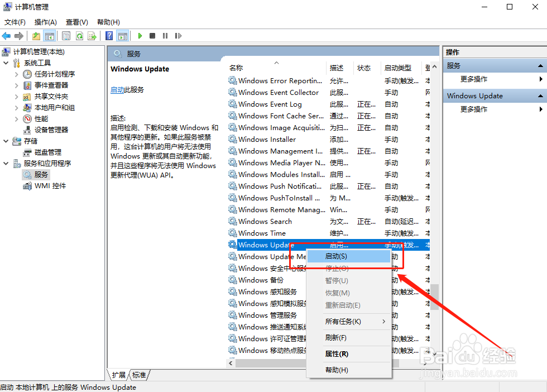Sort by the 启动类型 column header
This screenshot has width=547, height=392.
point(401,68)
